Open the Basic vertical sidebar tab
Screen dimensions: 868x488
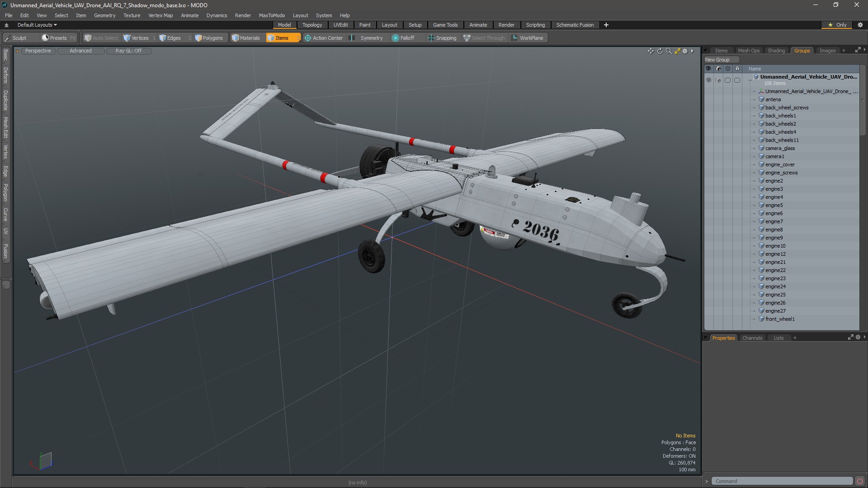[5, 55]
